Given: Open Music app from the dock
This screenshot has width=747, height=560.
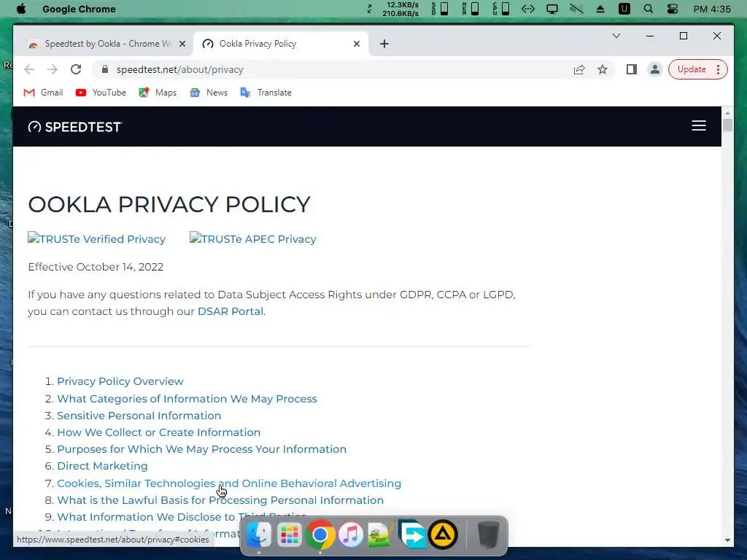Looking at the screenshot, I should tap(351, 534).
